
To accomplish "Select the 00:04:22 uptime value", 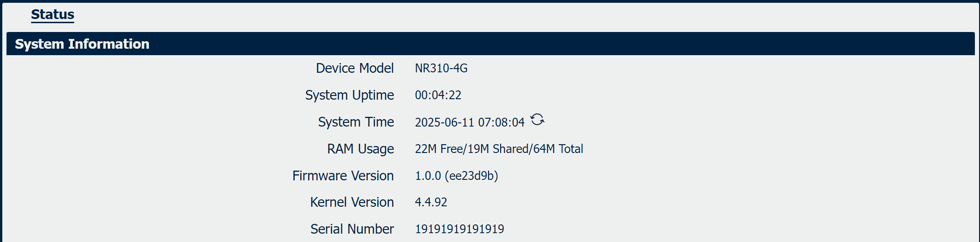I will [438, 95].
